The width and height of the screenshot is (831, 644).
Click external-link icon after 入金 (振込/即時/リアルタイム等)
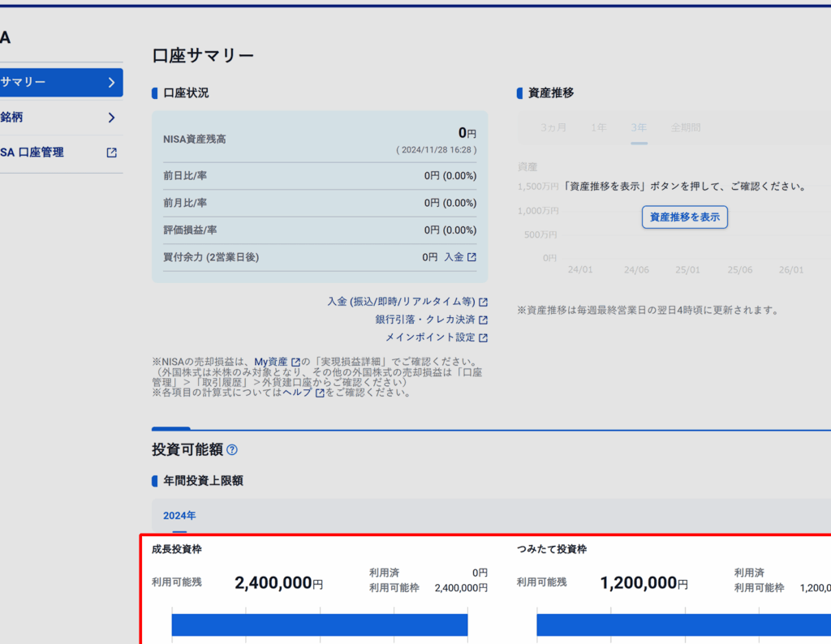(x=484, y=302)
